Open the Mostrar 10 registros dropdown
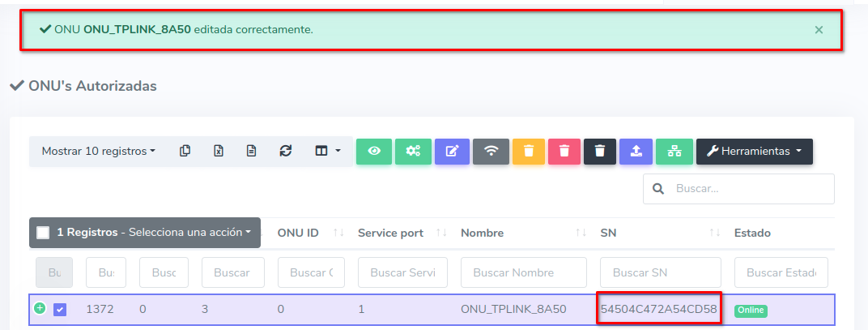868x330 pixels. coord(99,151)
